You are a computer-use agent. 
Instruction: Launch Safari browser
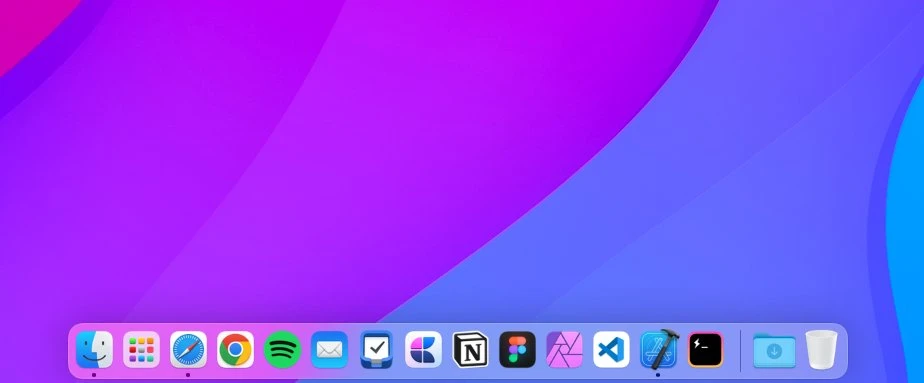point(188,349)
